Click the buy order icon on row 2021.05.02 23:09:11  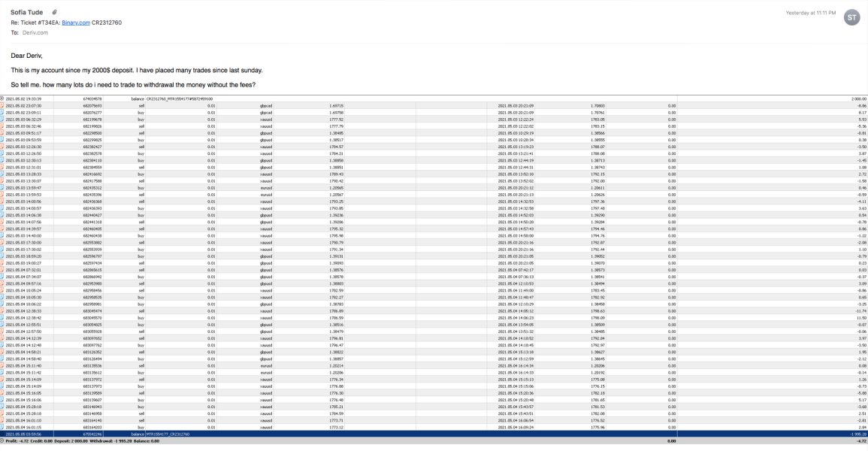[2, 112]
